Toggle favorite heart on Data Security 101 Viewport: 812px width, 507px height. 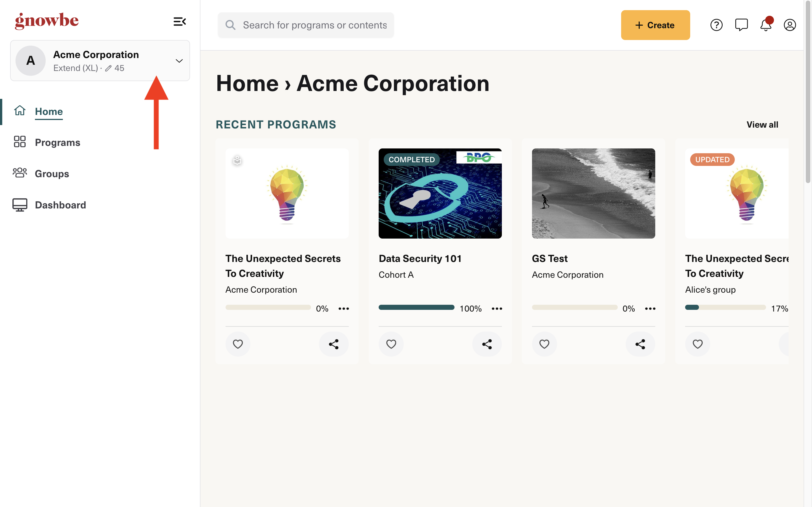pyautogui.click(x=391, y=344)
